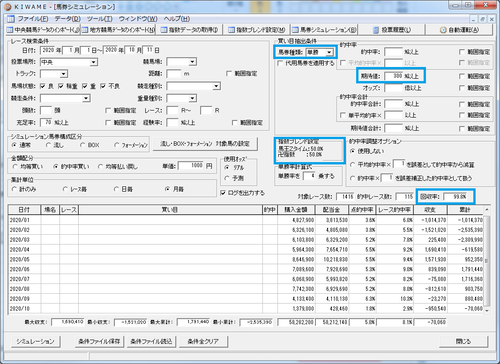Open 投票履歴 from the toolbar
The image size is (500, 364).
click(376, 30)
